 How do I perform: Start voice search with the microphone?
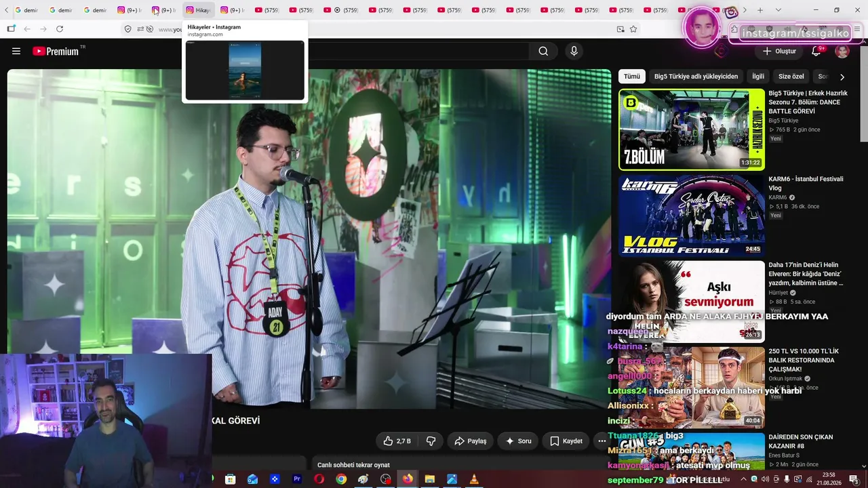pos(574,51)
